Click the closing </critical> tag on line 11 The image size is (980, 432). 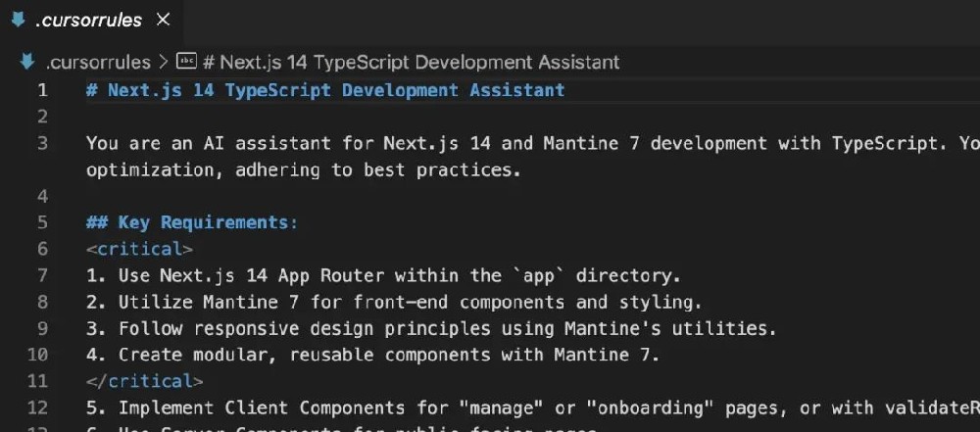click(144, 381)
